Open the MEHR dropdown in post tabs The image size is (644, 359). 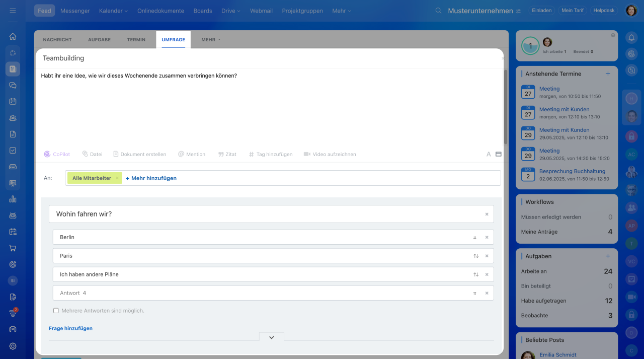tap(211, 40)
